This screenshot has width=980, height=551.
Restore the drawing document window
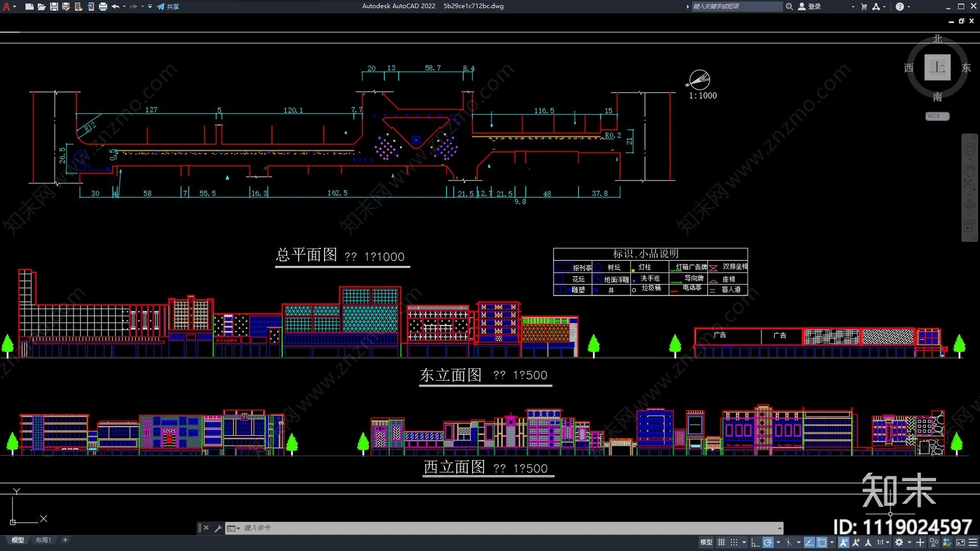point(961,21)
